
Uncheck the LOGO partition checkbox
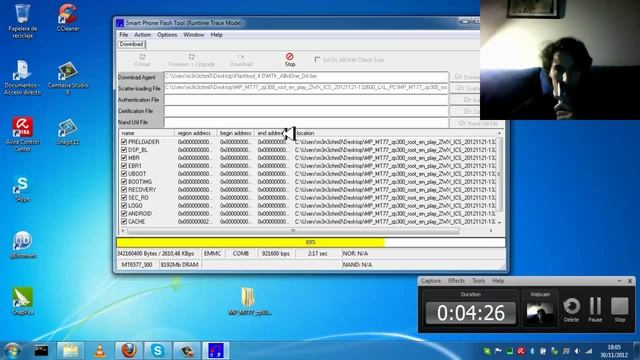pos(124,205)
